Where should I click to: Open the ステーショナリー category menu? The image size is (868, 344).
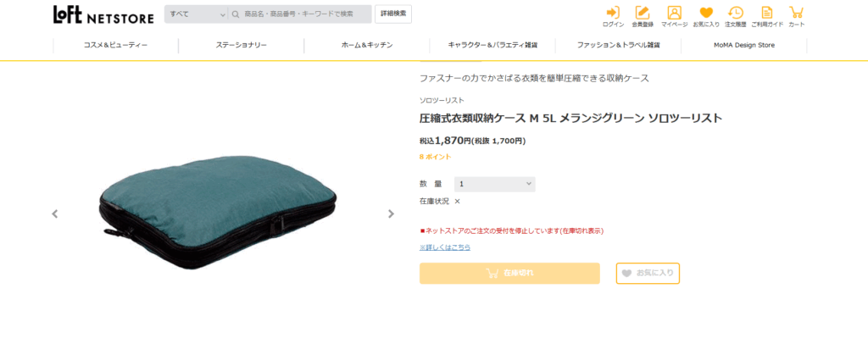pos(242,46)
